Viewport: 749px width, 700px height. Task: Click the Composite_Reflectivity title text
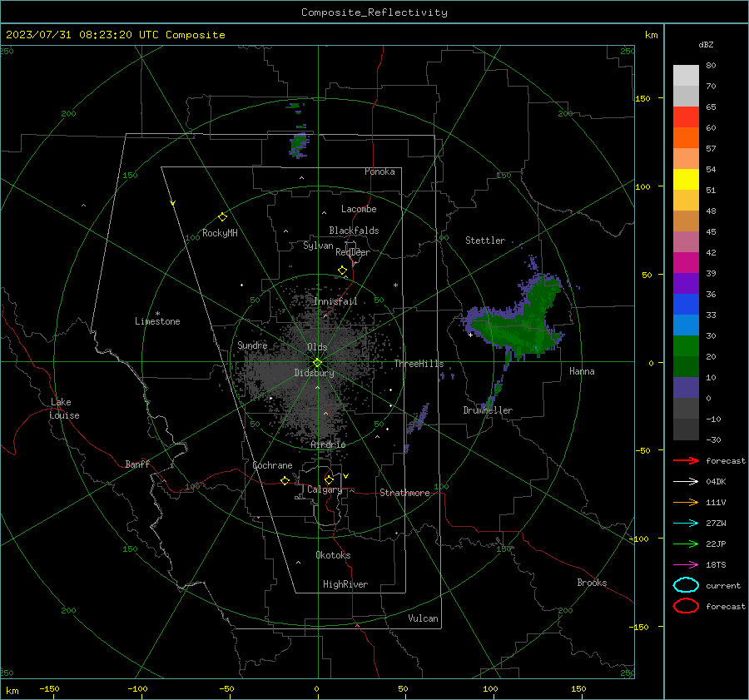pyautogui.click(x=374, y=12)
